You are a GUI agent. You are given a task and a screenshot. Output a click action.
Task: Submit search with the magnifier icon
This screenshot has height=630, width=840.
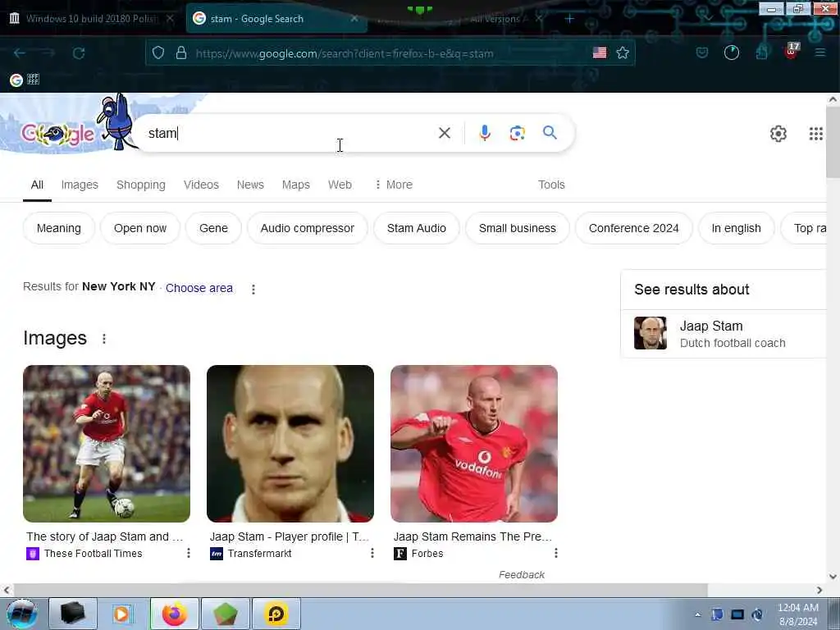coord(550,132)
